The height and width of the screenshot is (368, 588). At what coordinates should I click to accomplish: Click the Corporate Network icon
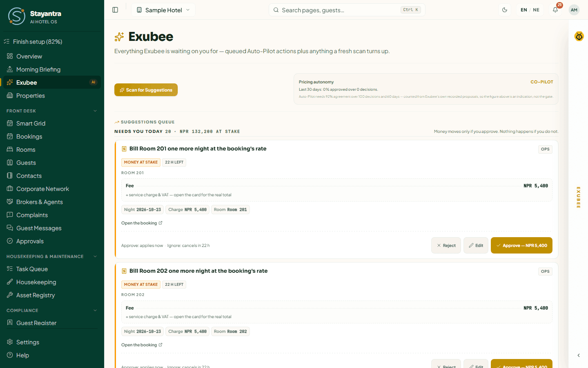(10, 189)
